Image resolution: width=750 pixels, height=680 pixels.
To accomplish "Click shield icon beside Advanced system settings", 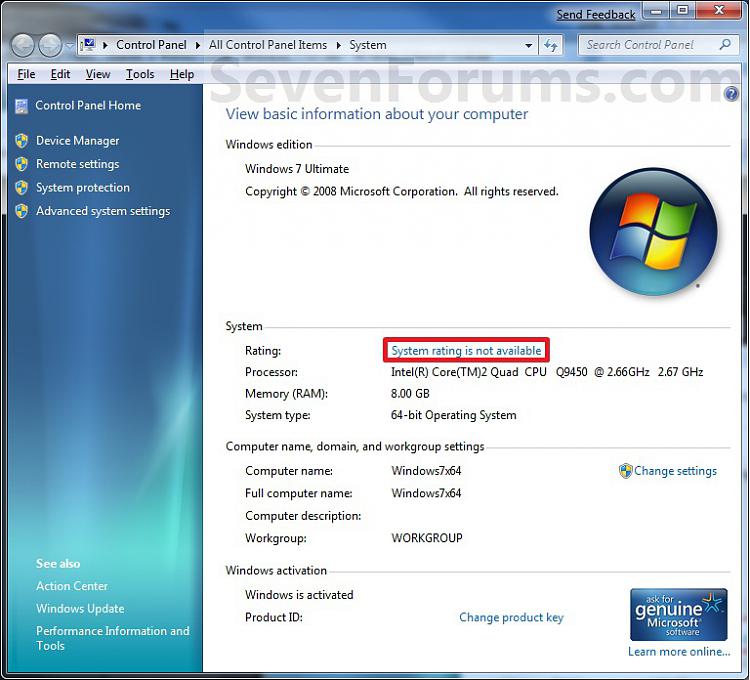I will tap(21, 211).
